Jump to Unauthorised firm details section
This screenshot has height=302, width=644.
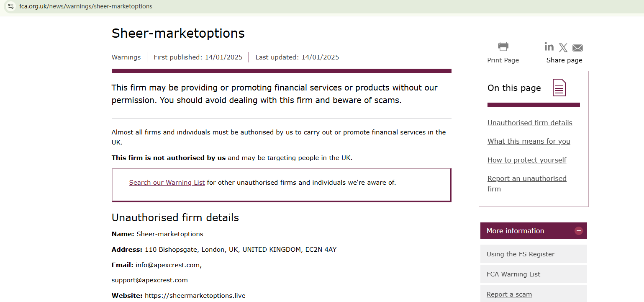pos(530,123)
